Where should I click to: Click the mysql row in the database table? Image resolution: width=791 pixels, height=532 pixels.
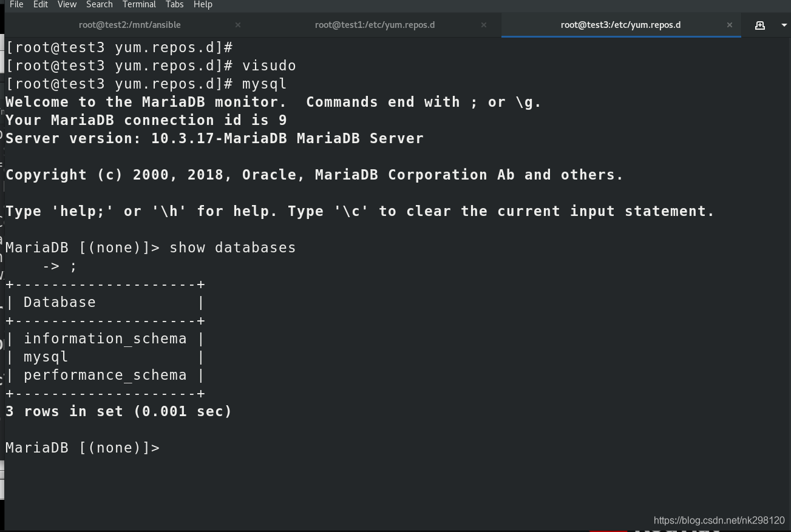(x=105, y=357)
